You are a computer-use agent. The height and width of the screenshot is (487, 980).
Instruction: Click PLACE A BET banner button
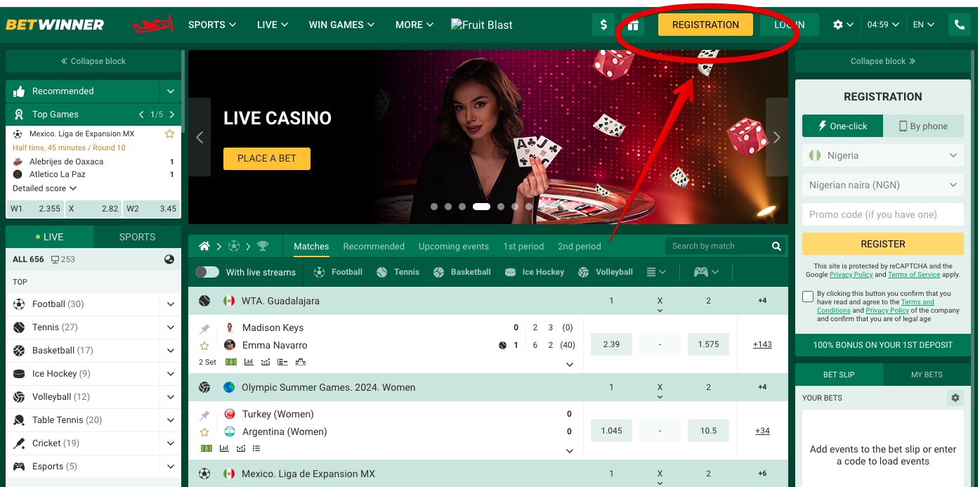coord(267,158)
